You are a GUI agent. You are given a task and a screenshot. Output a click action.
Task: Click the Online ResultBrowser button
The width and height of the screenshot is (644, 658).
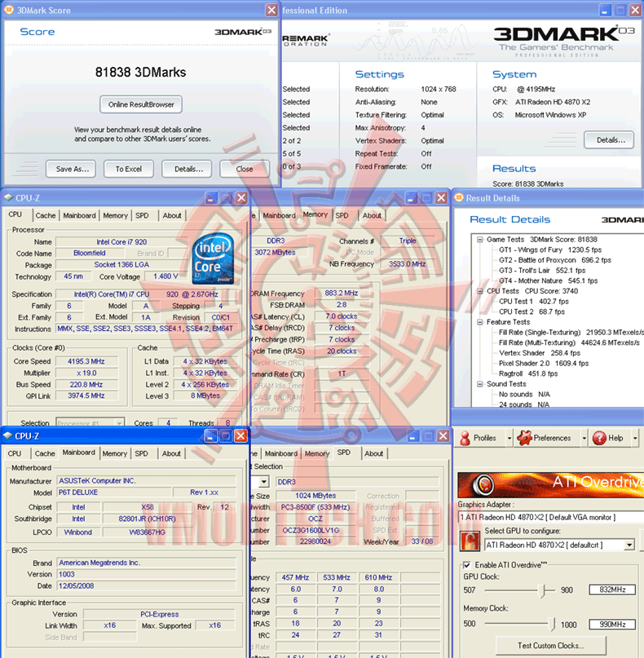pyautogui.click(x=141, y=104)
